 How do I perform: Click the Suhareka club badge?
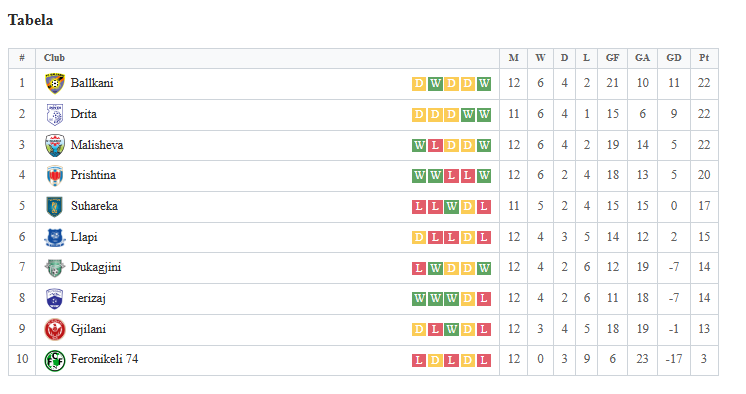[x=55, y=207]
